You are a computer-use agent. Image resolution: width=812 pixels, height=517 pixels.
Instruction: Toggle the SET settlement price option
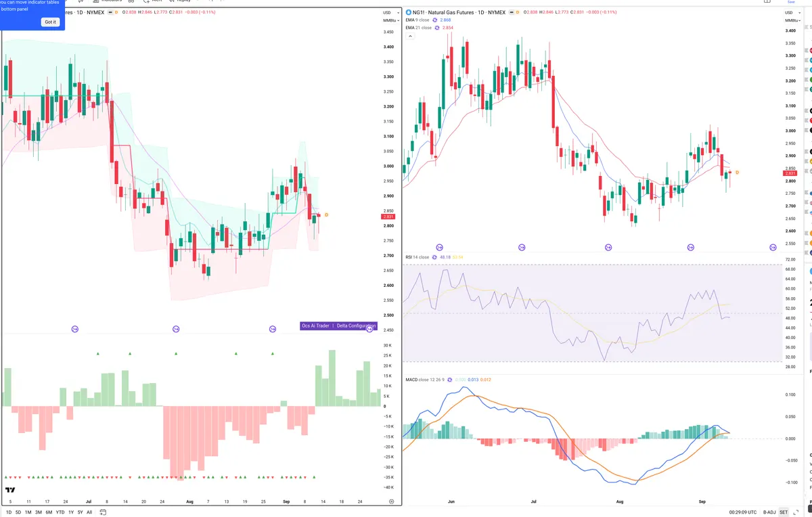(784, 512)
